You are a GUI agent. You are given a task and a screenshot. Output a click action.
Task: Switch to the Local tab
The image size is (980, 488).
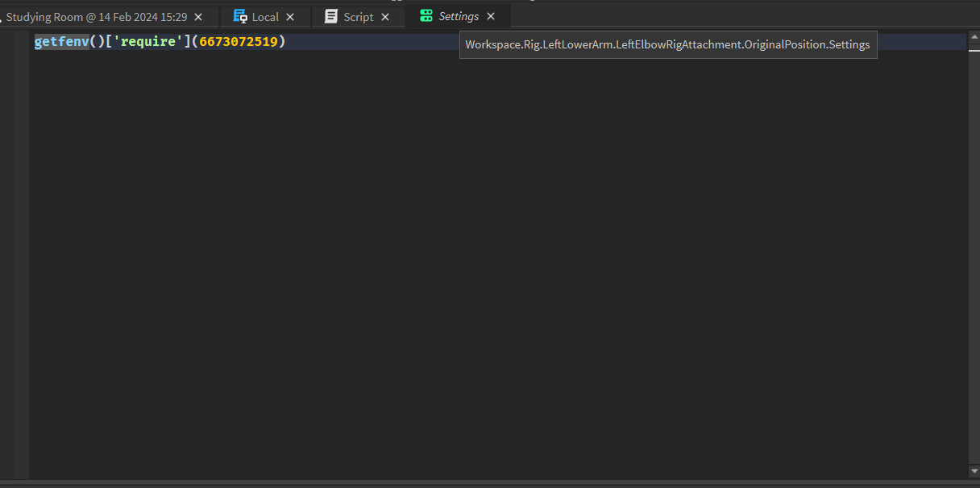(264, 16)
